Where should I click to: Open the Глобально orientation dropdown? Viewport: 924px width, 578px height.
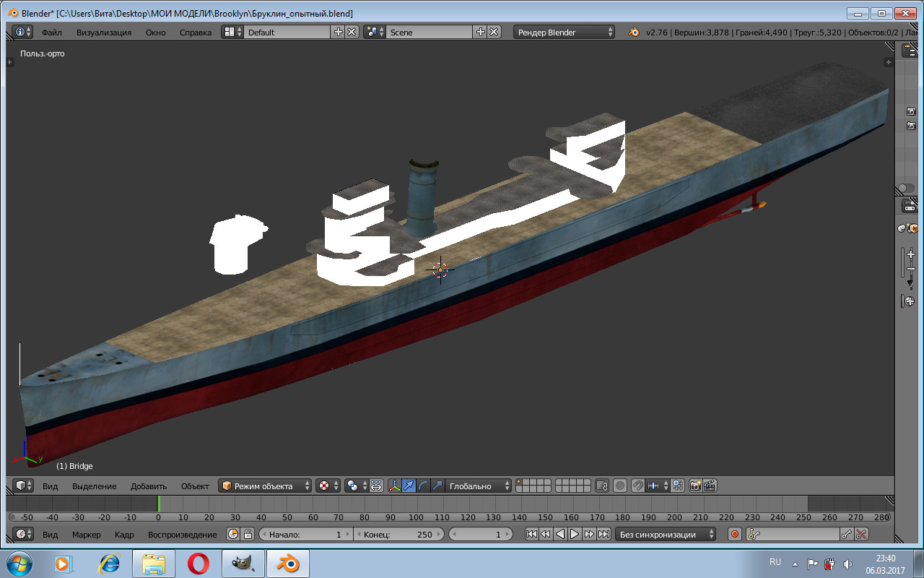click(478, 486)
